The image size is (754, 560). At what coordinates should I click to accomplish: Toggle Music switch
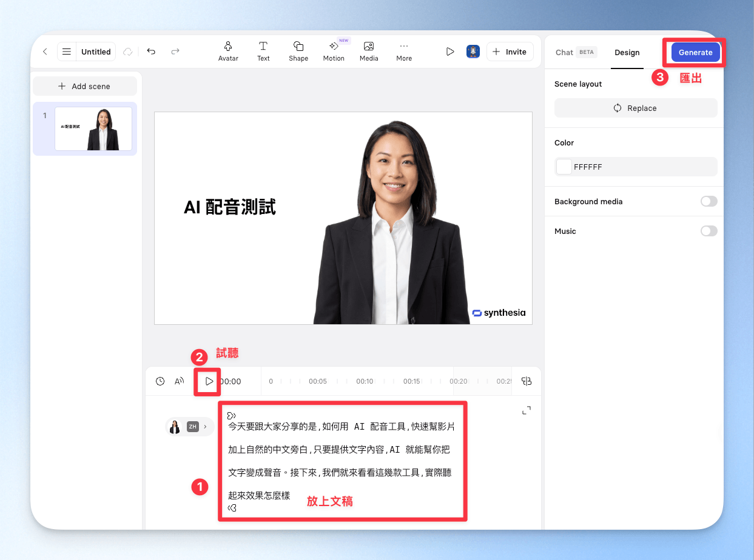point(709,231)
